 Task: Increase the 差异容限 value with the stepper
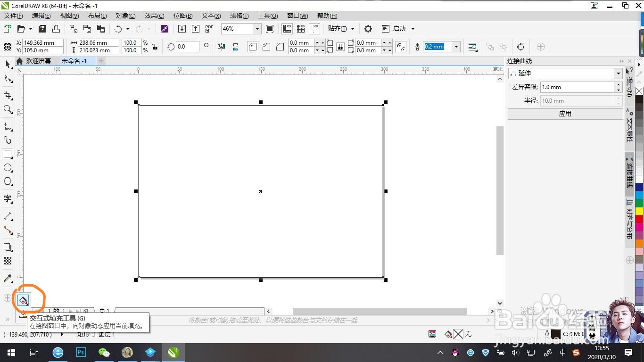618,85
